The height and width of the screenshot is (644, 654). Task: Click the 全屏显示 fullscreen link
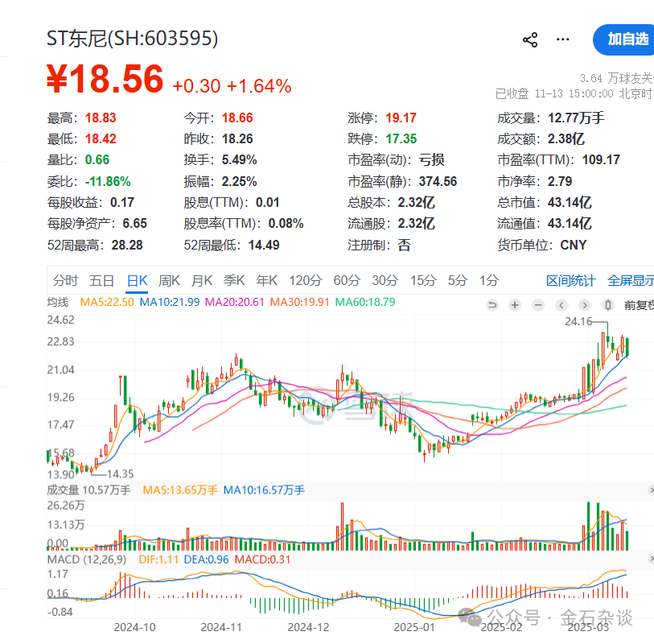tap(631, 280)
